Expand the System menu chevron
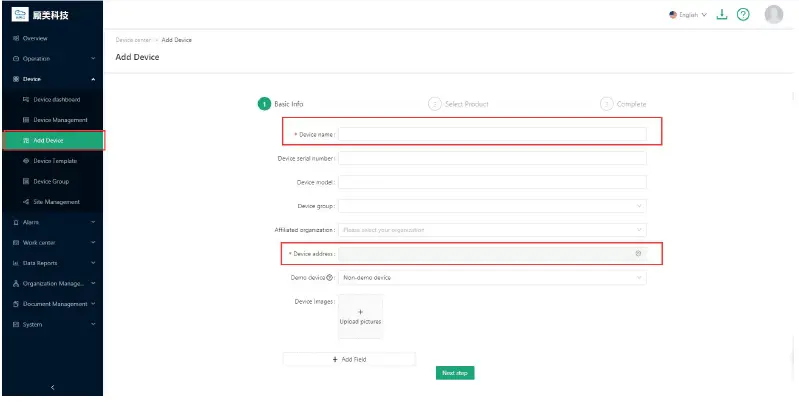 [x=93, y=324]
